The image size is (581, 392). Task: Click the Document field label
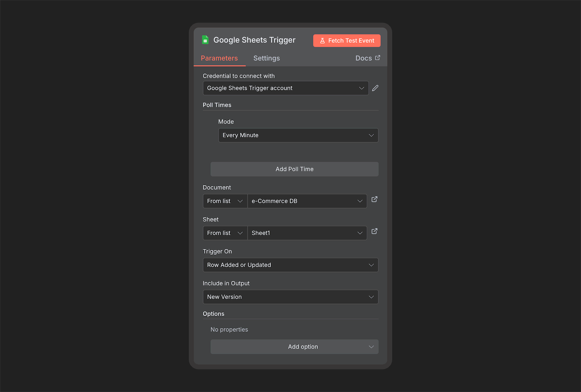(217, 187)
